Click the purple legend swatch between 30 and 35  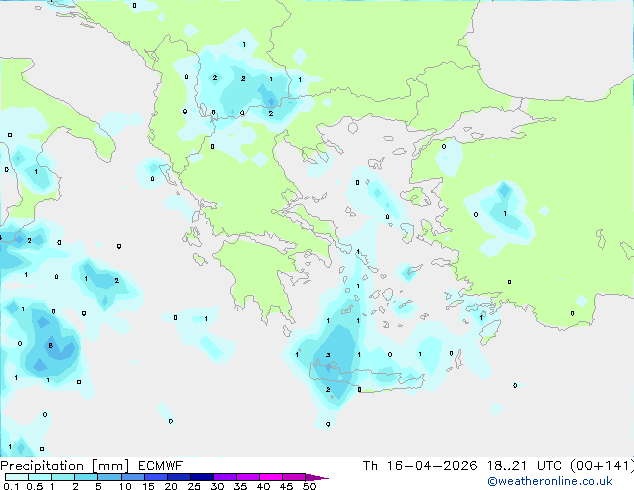pos(225,477)
